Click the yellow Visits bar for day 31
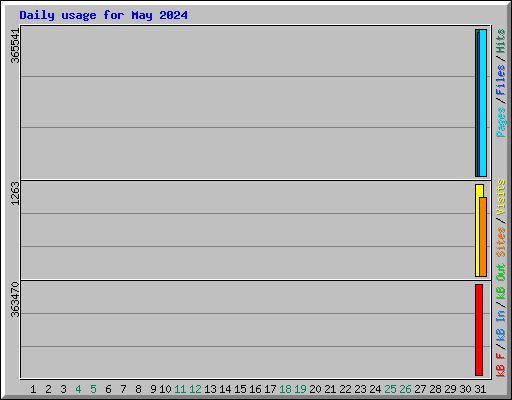The height and width of the screenshot is (400, 512). coord(478,230)
